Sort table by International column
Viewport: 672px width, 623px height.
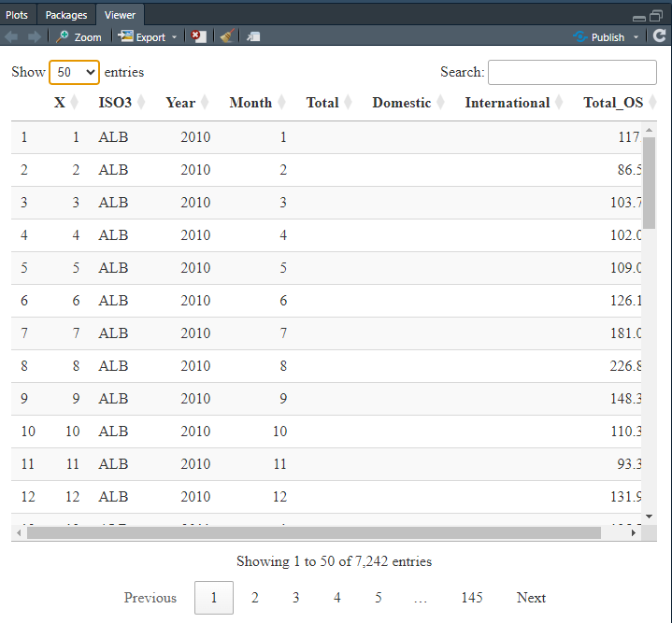click(513, 103)
